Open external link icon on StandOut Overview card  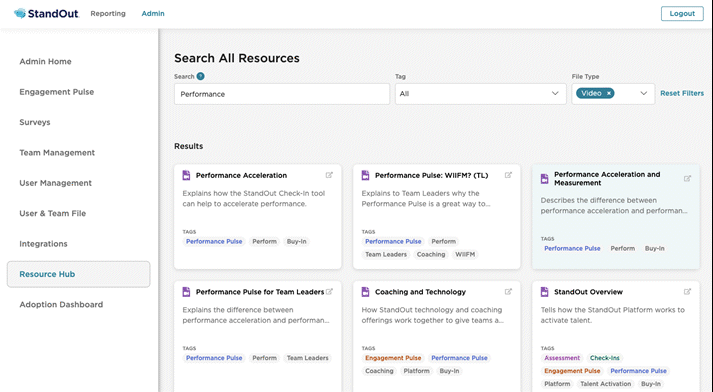point(688,291)
